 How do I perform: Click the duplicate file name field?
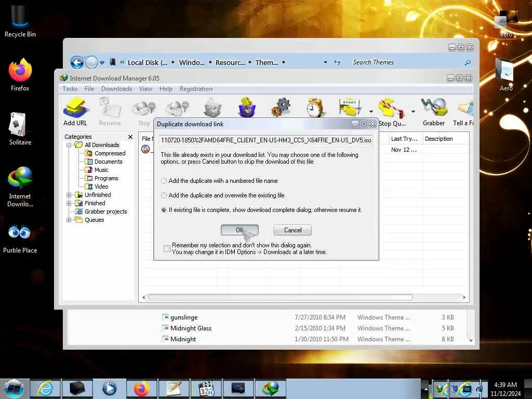click(266, 140)
